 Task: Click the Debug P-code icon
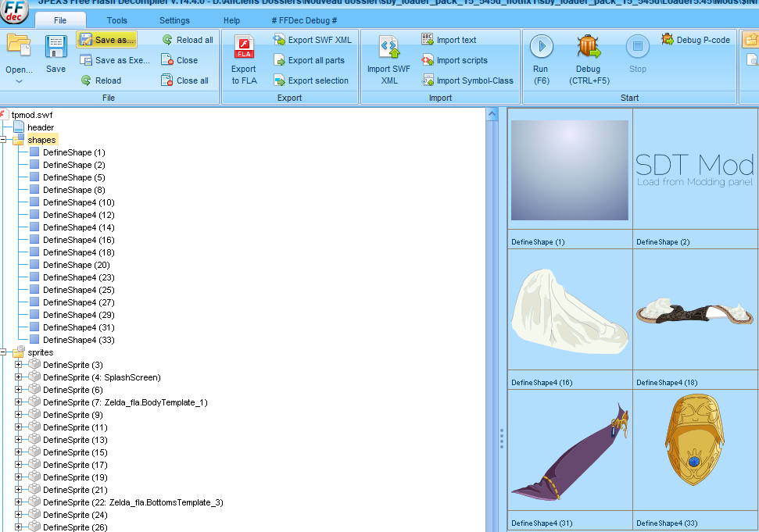[668, 39]
